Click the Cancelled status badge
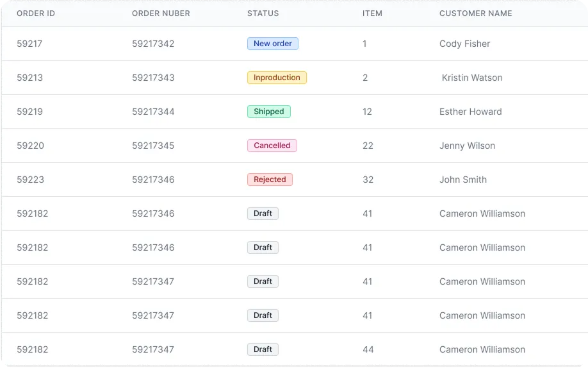The image size is (588, 368). click(x=272, y=146)
